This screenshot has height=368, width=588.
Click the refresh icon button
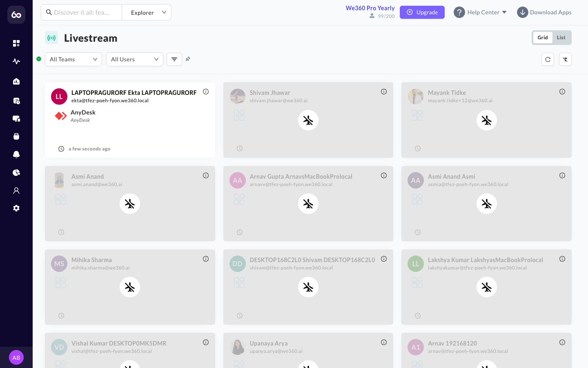point(548,59)
